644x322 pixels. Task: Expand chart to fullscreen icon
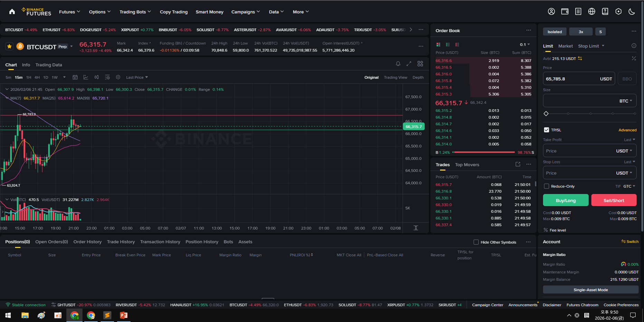[409, 64]
